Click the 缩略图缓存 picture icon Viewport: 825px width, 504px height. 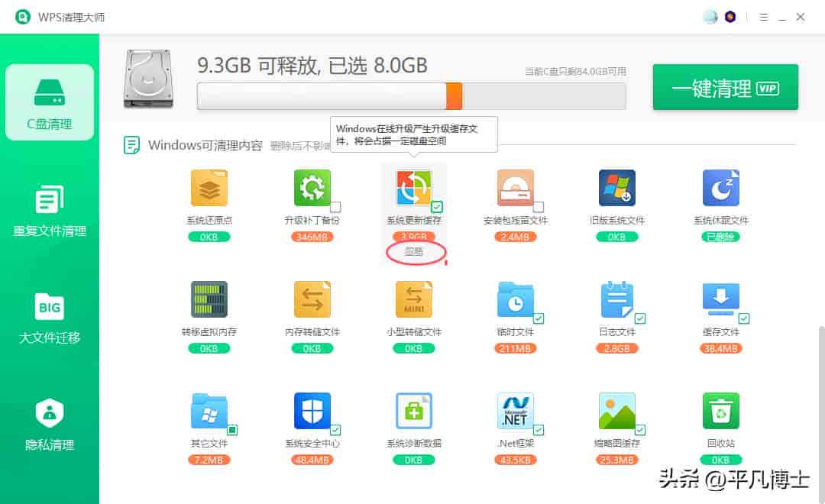(x=616, y=411)
